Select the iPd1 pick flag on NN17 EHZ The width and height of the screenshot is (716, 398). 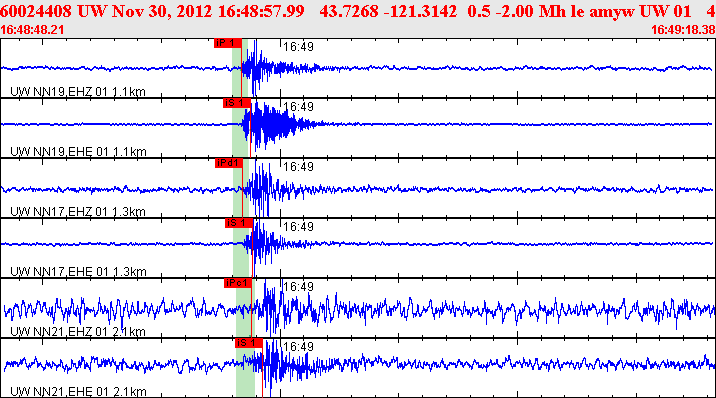coord(228,163)
